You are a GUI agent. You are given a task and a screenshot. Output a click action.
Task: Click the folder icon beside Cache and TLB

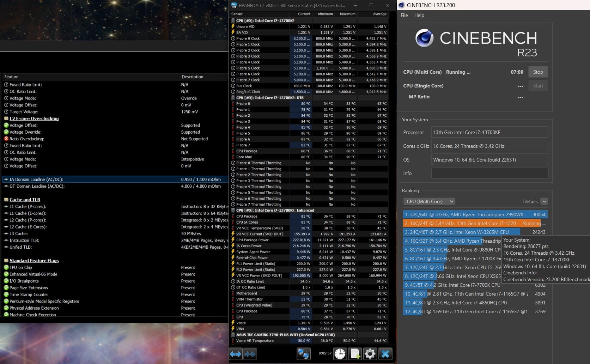coord(6,200)
